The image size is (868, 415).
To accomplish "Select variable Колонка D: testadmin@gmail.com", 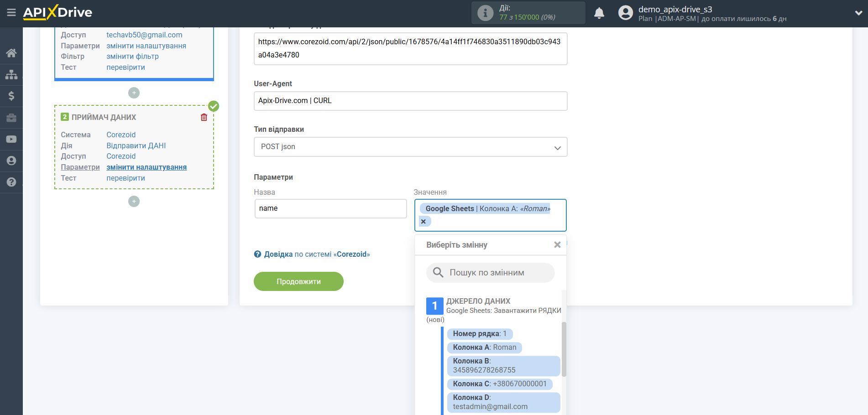I will [x=503, y=402].
